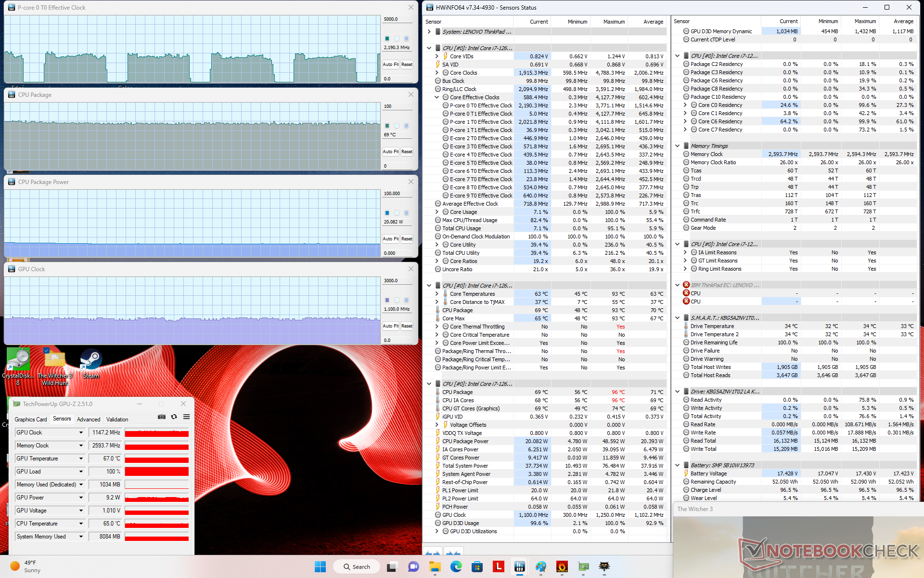
Task: Click the FurMark icon in the taskbar
Action: [x=562, y=566]
